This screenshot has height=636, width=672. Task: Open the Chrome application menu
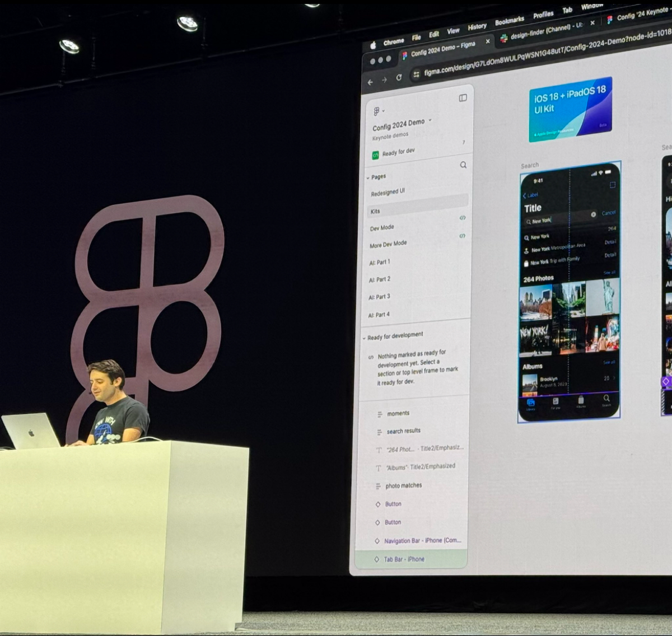pyautogui.click(x=394, y=41)
